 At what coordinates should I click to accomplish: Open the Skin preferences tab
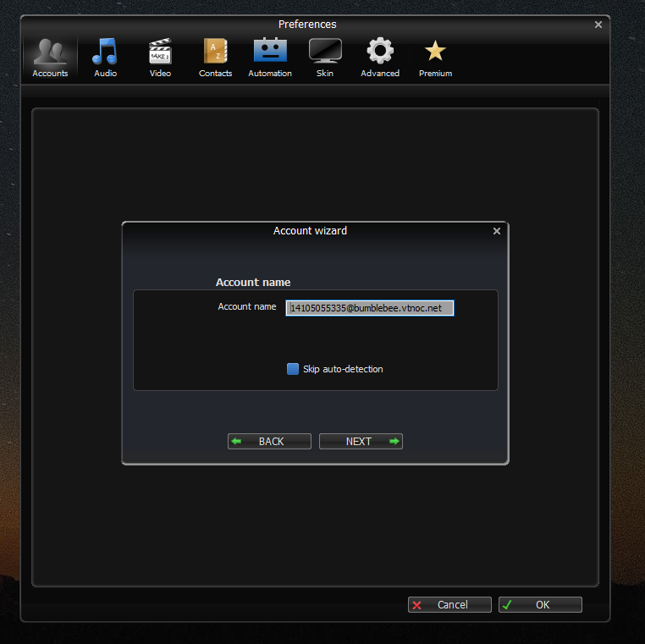325,58
